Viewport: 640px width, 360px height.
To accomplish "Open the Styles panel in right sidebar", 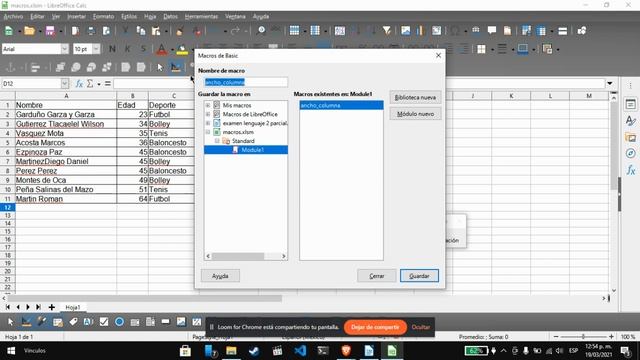I will coord(631,120).
